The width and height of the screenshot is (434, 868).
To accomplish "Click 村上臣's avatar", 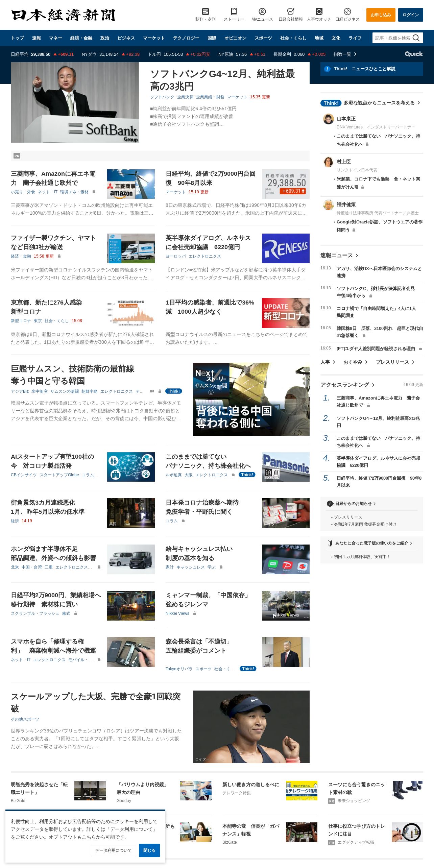I will pos(328,162).
